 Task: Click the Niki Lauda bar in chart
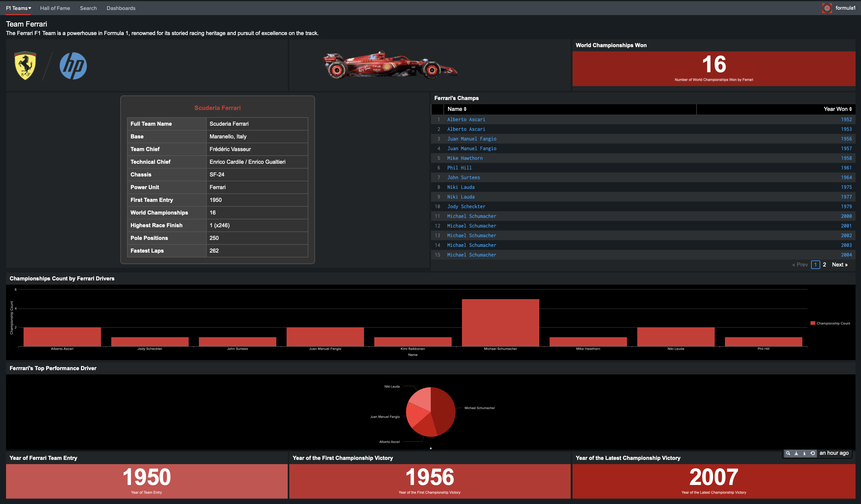tap(676, 337)
